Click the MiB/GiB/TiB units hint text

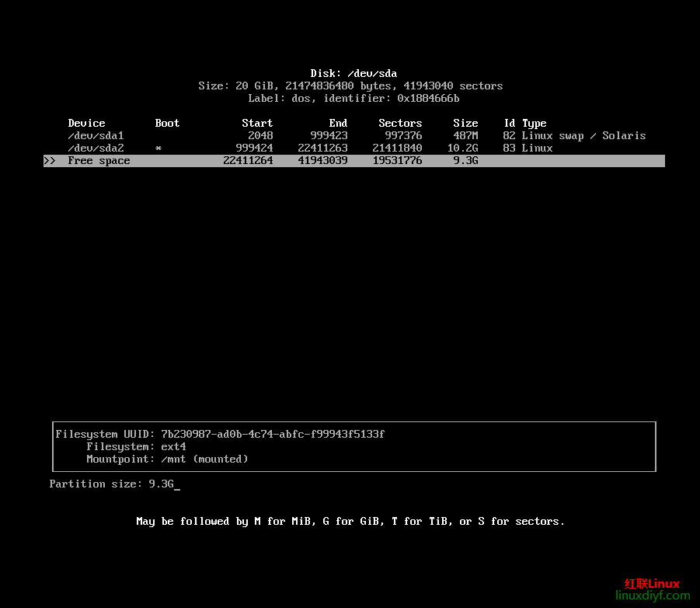point(350,521)
